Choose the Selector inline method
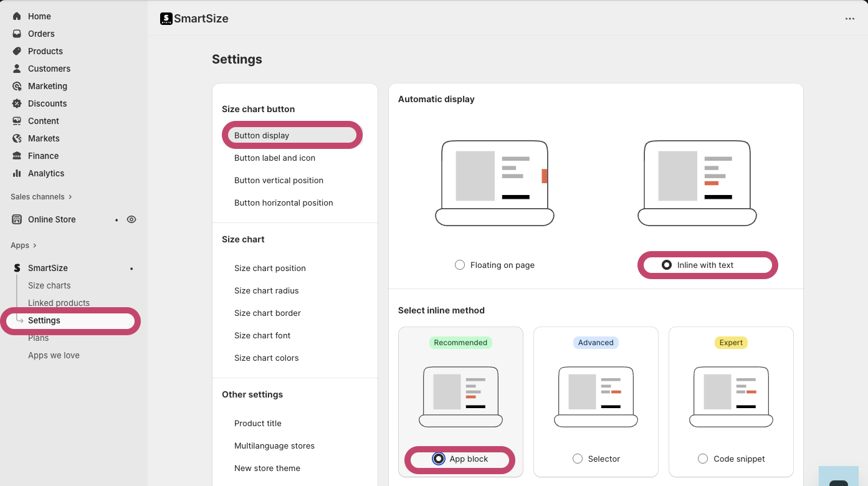Image resolution: width=868 pixels, height=486 pixels. tap(578, 459)
